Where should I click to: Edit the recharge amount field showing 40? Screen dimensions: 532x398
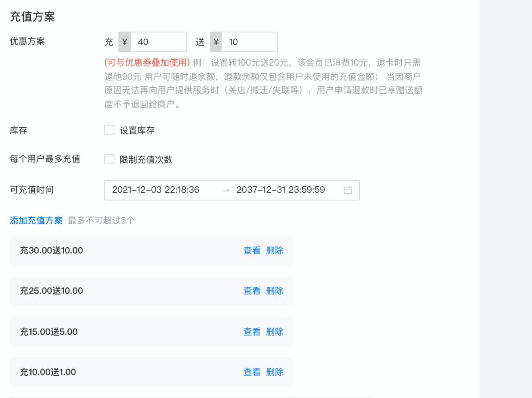(159, 42)
